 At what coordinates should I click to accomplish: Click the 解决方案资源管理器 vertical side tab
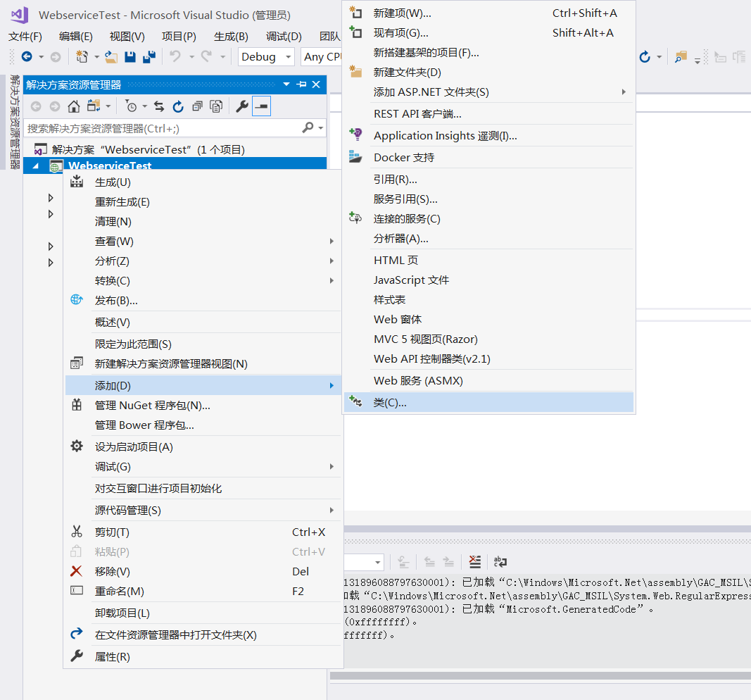click(x=15, y=122)
